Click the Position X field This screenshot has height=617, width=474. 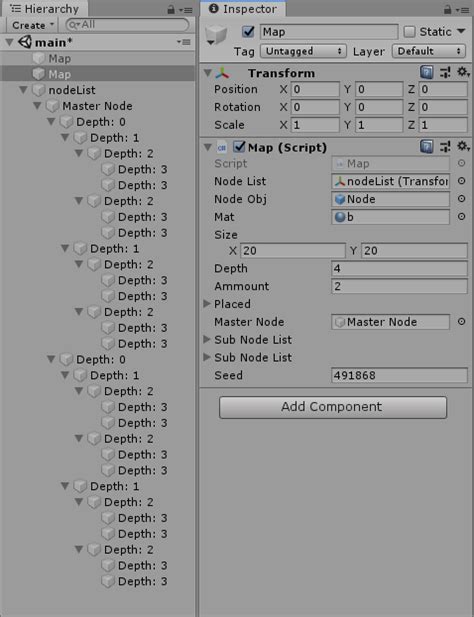315,89
